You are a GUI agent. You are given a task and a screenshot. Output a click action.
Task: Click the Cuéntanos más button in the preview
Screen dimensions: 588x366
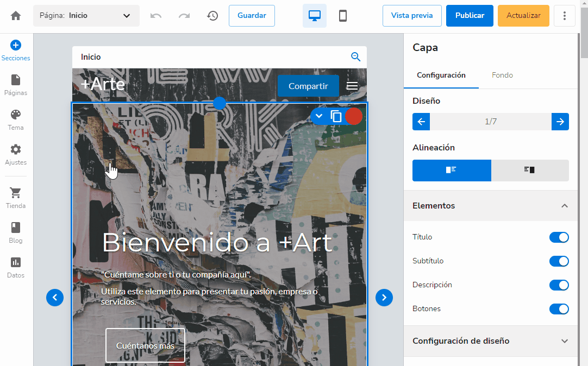[145, 345]
